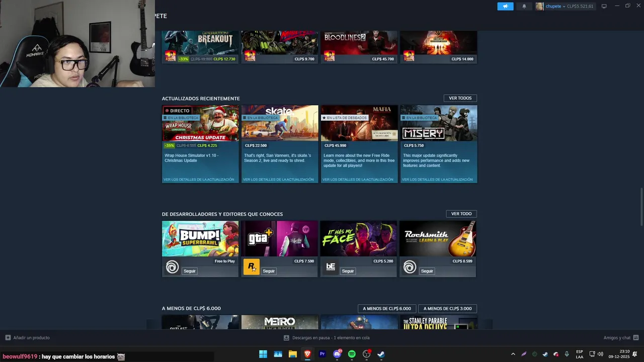Click the Rockstar Games logo icon
644x362 pixels.
coord(251,267)
